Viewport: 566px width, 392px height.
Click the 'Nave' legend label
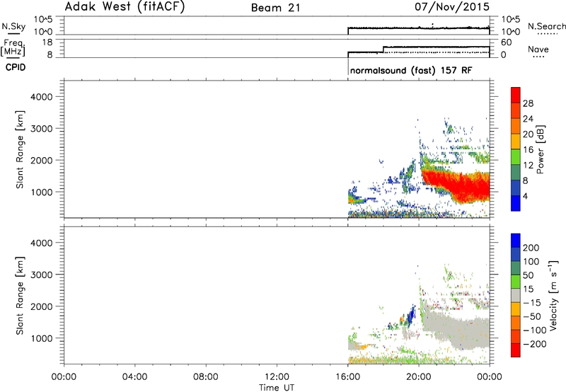pyautogui.click(x=538, y=49)
